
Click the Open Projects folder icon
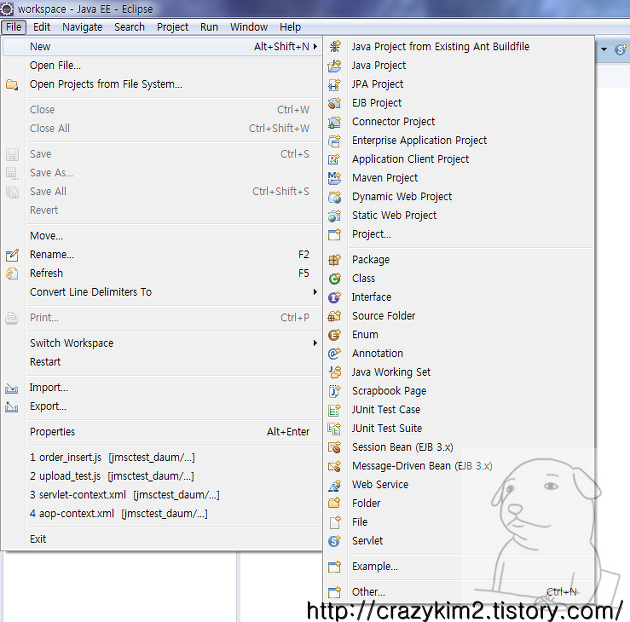coord(12,85)
